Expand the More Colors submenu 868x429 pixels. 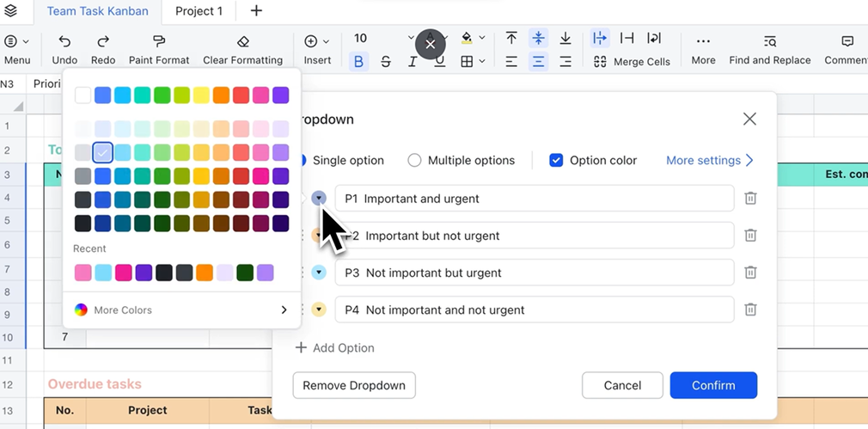click(x=181, y=310)
